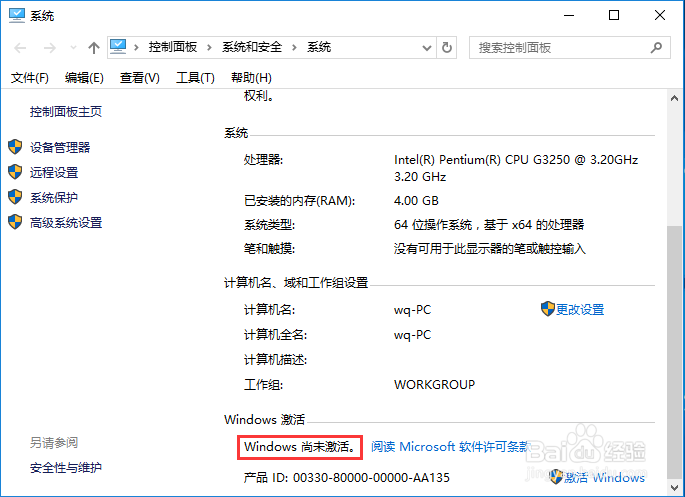Open recent locations dropdown next to forward arrow
685x497 pixels.
[x=73, y=48]
